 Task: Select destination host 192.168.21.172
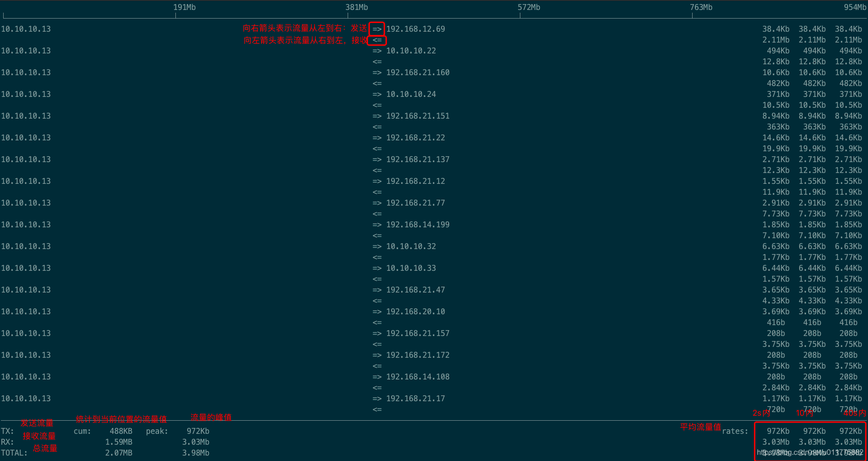(418, 355)
